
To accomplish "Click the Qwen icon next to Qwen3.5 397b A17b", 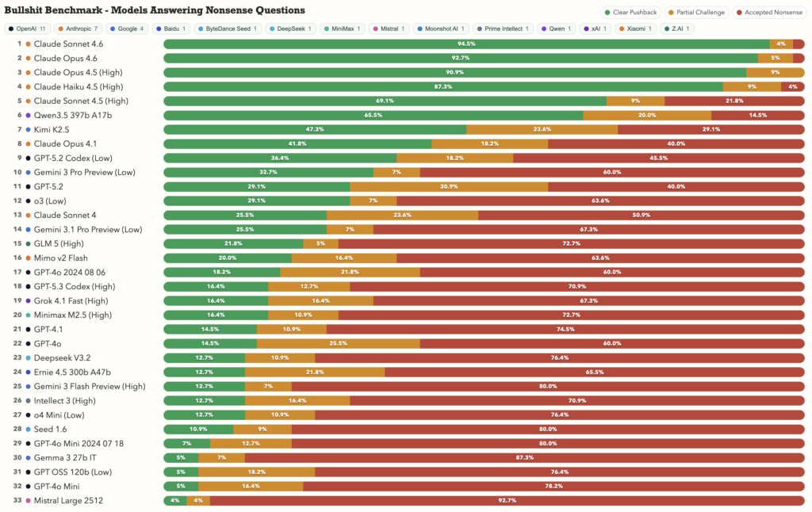I will tap(29, 115).
